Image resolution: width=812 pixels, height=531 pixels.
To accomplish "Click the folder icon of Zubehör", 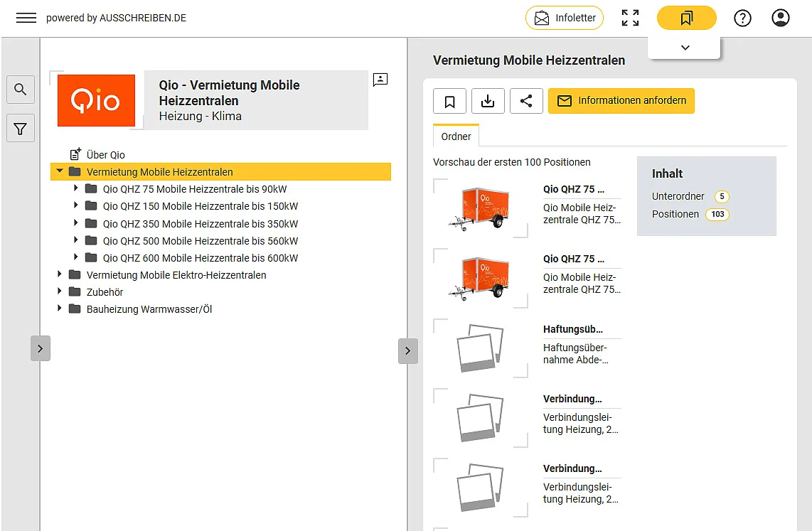I will (75, 291).
